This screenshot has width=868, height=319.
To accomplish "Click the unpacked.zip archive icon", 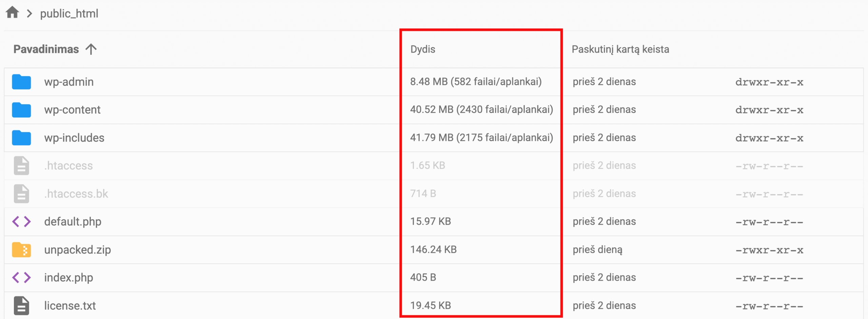I will 21,250.
